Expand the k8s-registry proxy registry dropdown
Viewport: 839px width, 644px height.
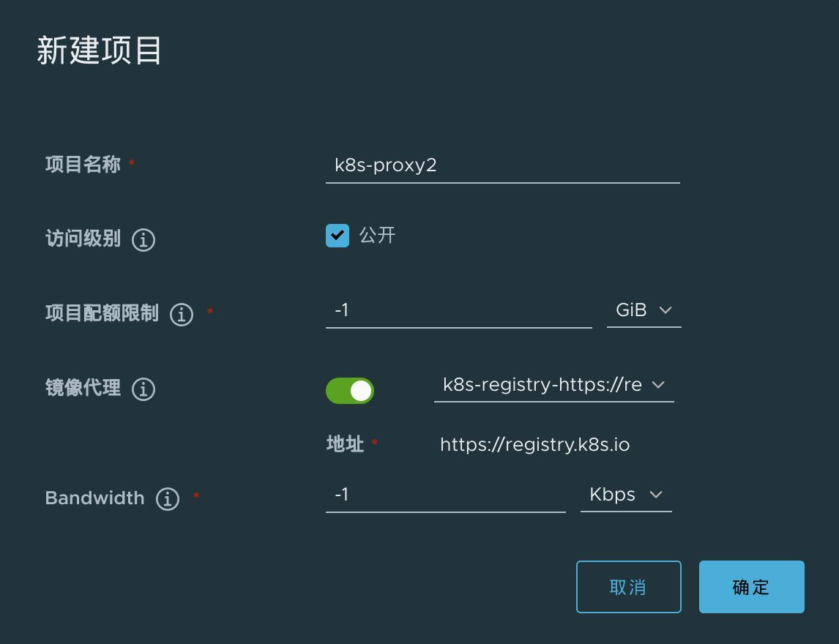[553, 385]
